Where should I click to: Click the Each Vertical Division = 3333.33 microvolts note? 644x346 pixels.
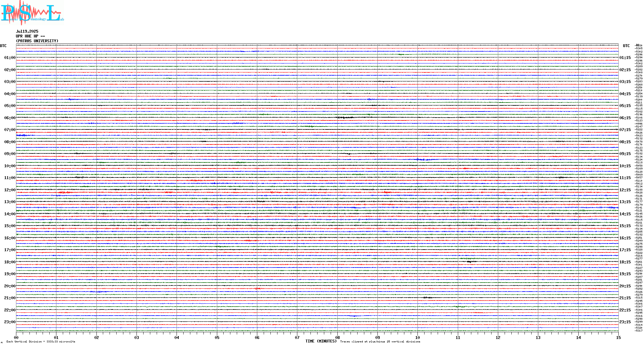tap(41, 342)
